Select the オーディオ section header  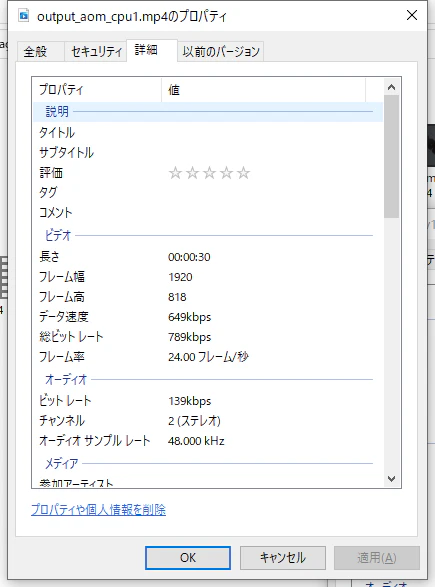(x=208, y=380)
